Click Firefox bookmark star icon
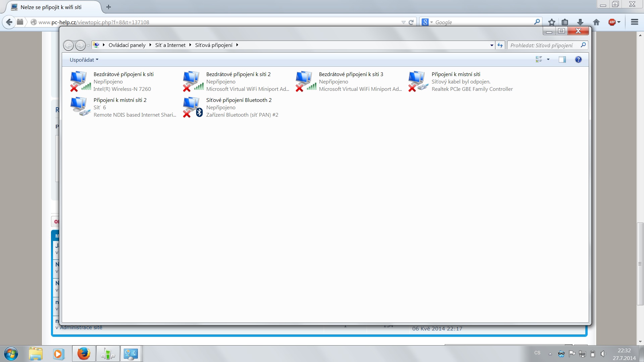Screen dimensions: 644x362 point(551,22)
